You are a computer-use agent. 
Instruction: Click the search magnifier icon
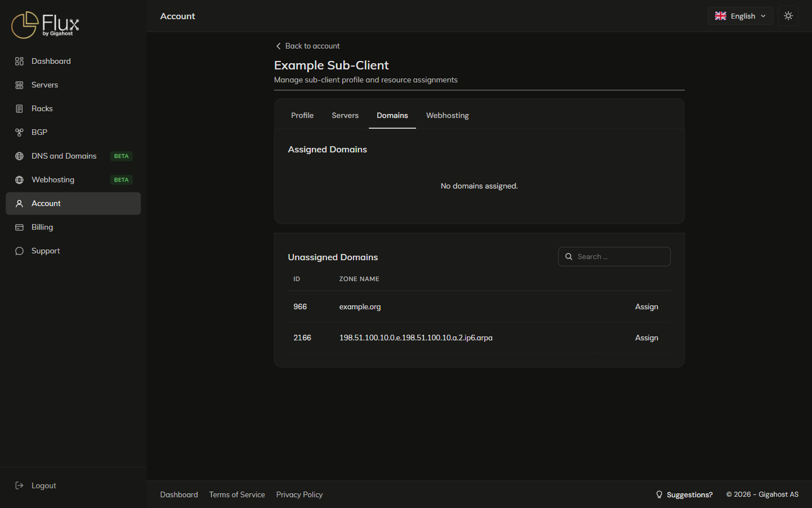pos(569,256)
